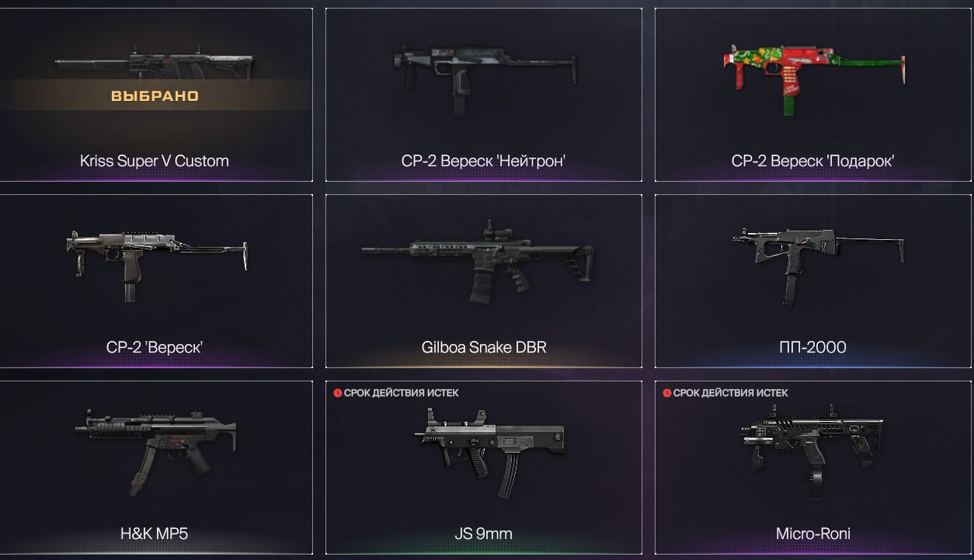Click the H&K MP5 name label
This screenshot has height=560, width=974.
coord(154,534)
